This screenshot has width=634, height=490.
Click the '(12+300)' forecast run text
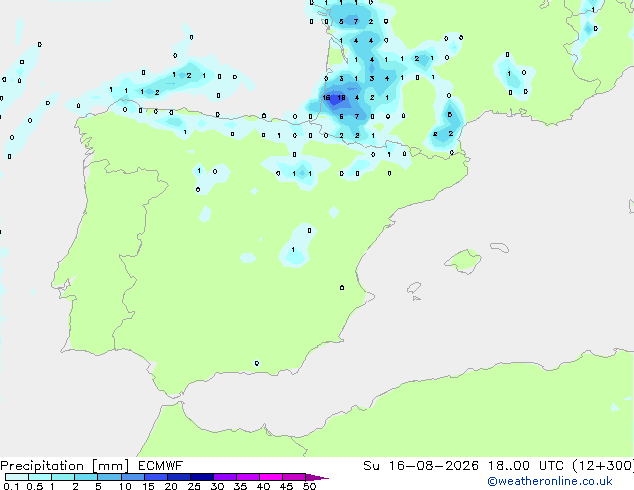(x=603, y=466)
